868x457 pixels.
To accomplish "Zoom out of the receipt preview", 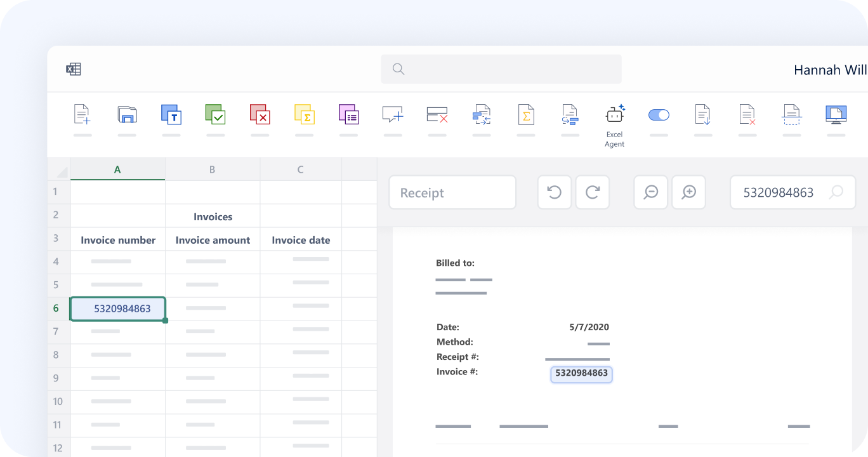I will point(651,192).
